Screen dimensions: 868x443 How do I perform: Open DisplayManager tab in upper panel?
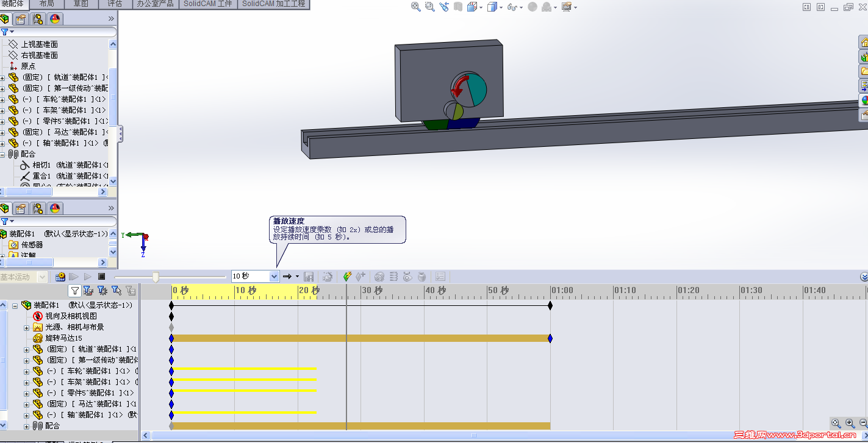55,19
